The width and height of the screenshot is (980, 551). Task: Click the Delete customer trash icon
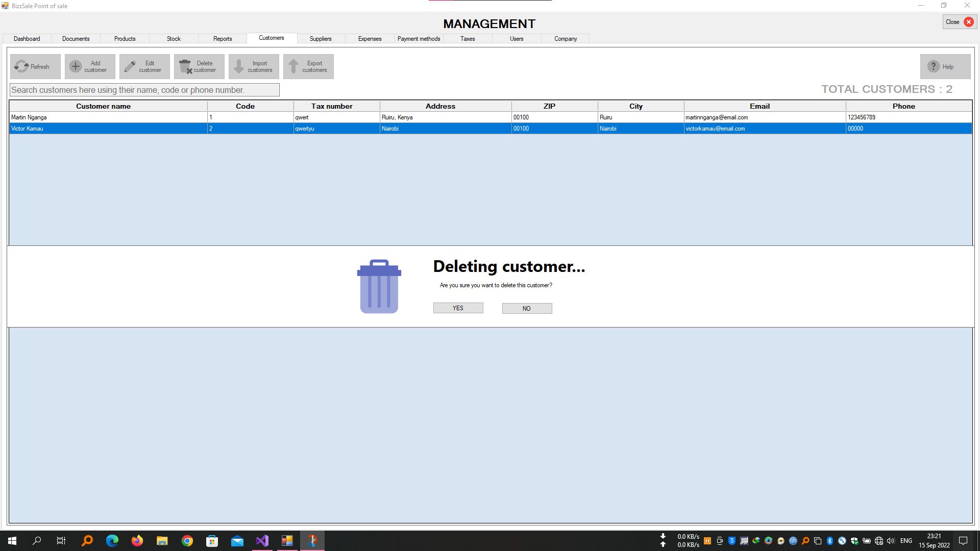(199, 66)
